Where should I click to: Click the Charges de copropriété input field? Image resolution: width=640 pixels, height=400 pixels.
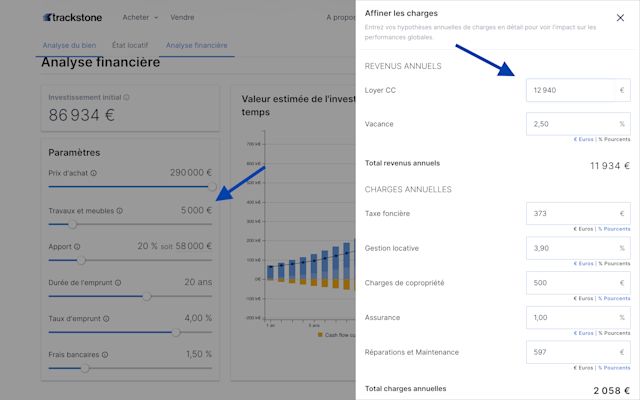(578, 283)
